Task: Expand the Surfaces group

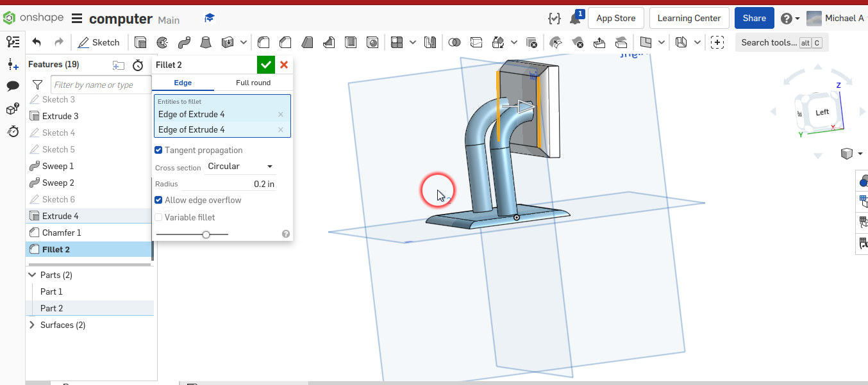Action: (32, 325)
